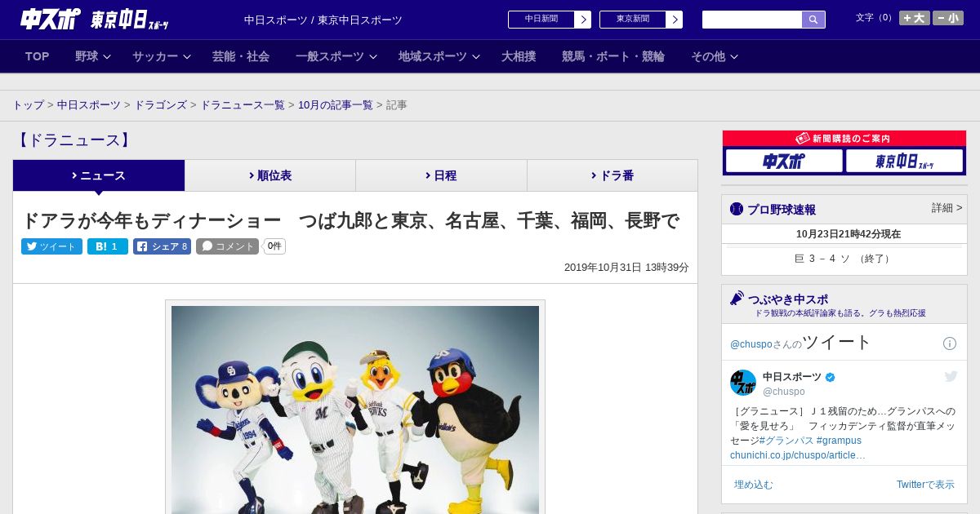Go to 東京新聞 site button

tap(633, 20)
